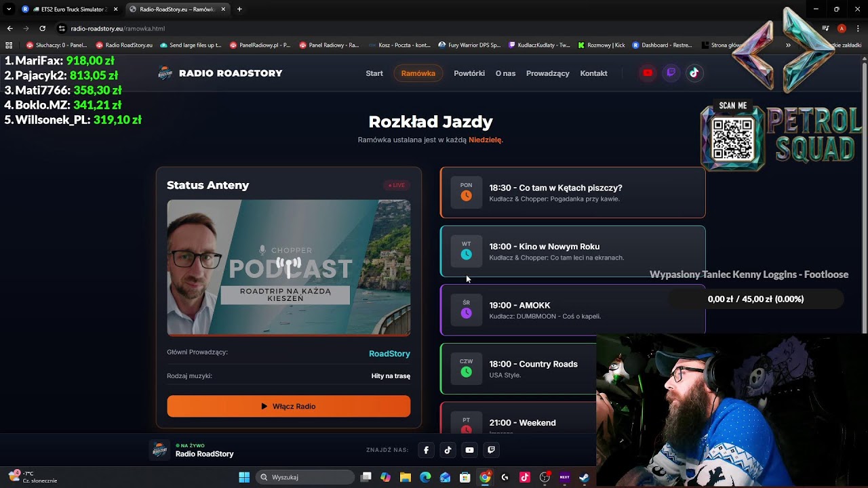Open the TikTok app in the taskbar
This screenshot has width=868, height=488.
point(524,477)
